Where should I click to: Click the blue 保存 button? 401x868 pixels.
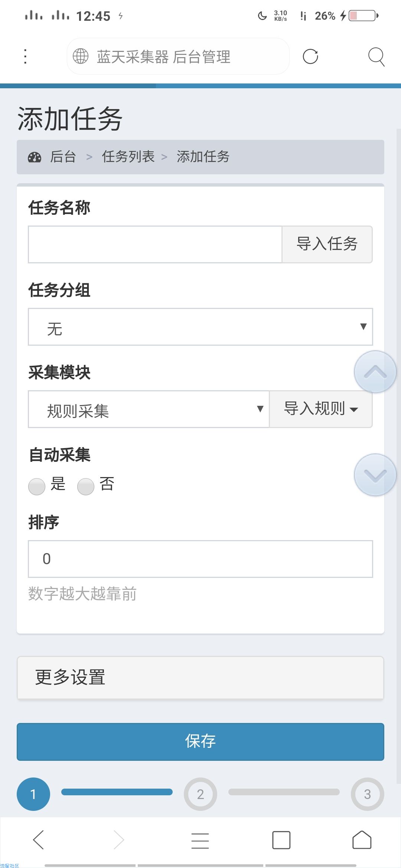point(200,742)
